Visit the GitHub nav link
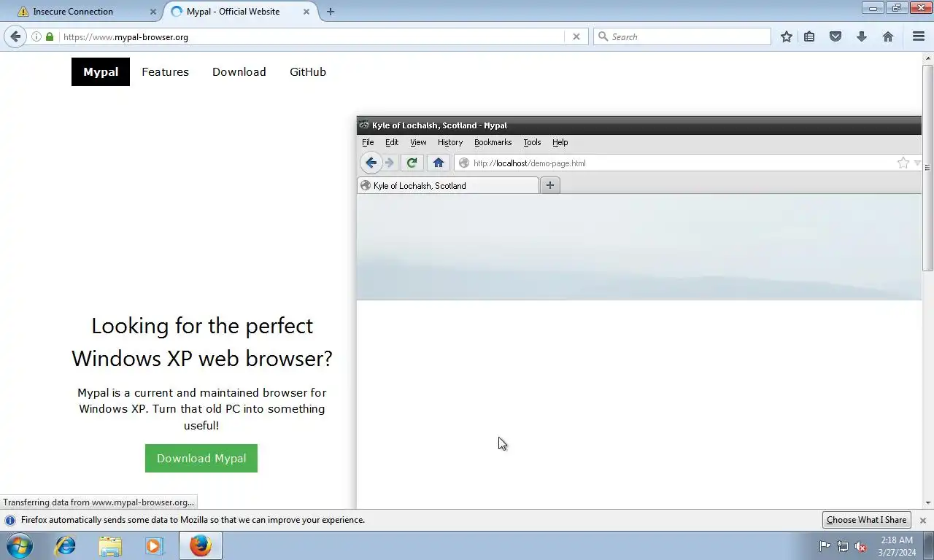Image resolution: width=934 pixels, height=560 pixels. pos(308,71)
